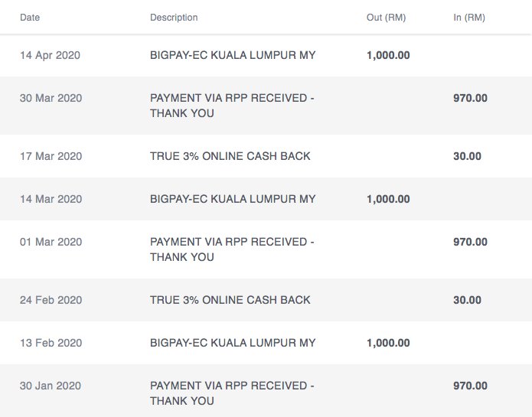
Task: Click the 1,000.00 amount on 13 Feb 2020
Action: [388, 343]
